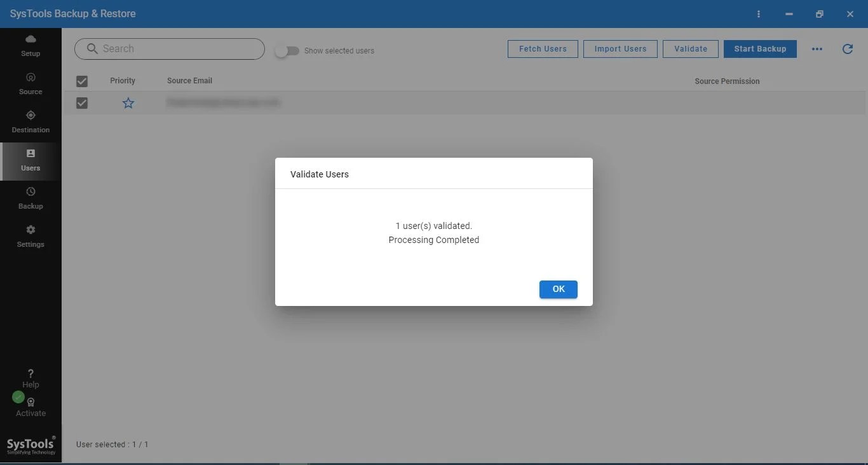
Task: Go to the Source section
Action: (31, 84)
